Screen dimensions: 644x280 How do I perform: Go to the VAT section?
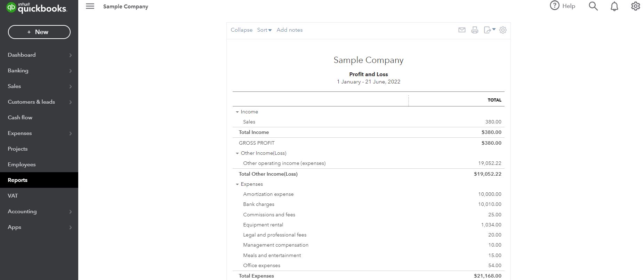pos(13,196)
